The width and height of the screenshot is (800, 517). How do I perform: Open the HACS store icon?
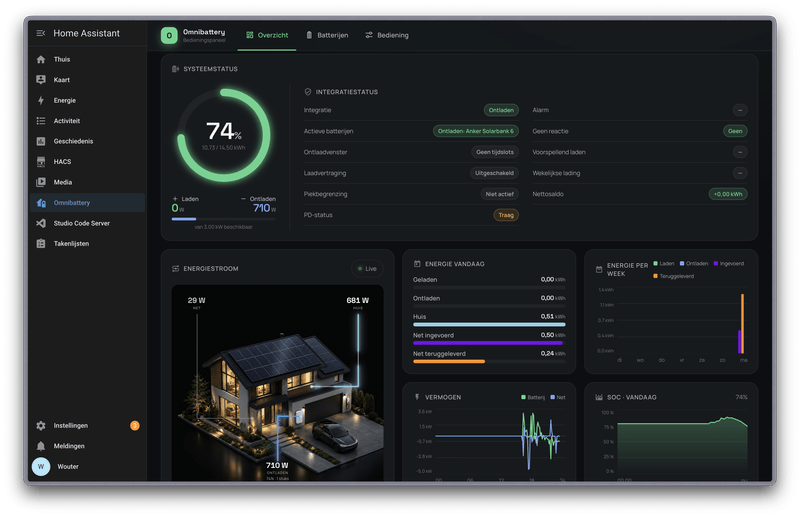tap(41, 162)
